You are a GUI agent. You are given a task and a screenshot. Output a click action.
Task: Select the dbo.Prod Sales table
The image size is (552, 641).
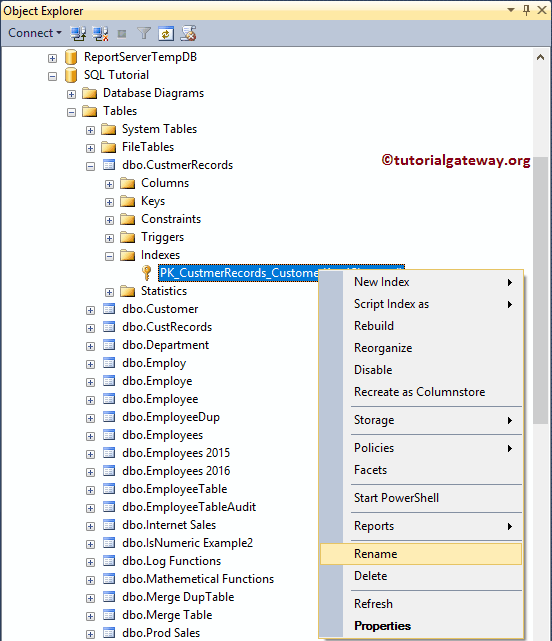tap(161, 633)
